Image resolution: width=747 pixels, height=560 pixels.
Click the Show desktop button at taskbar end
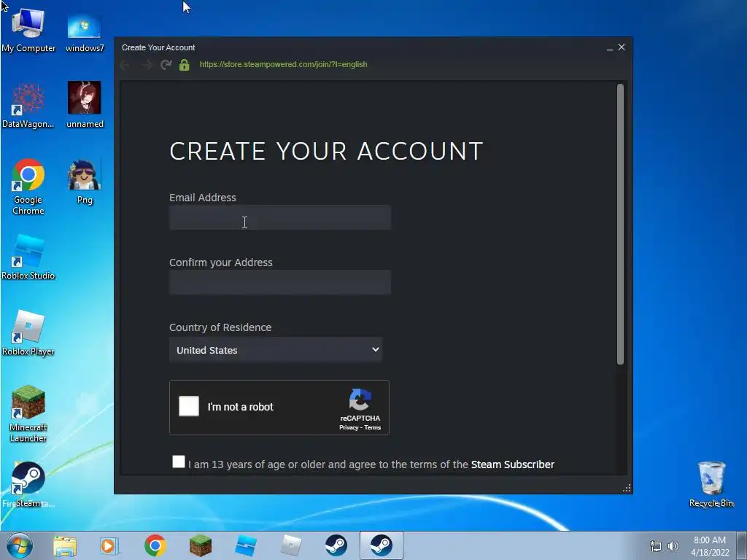point(742,545)
